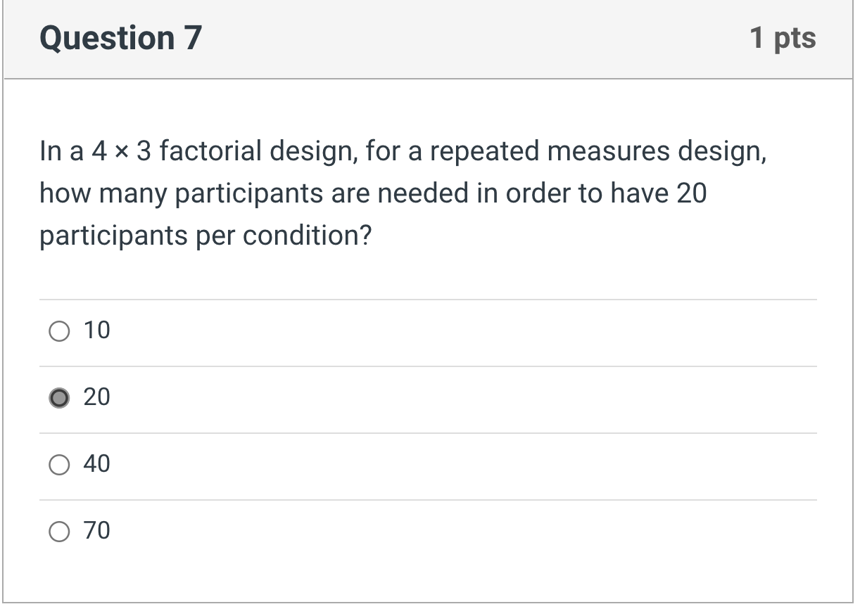860x616 pixels.
Task: Click the empty circle beside 70
Action: pos(59,530)
